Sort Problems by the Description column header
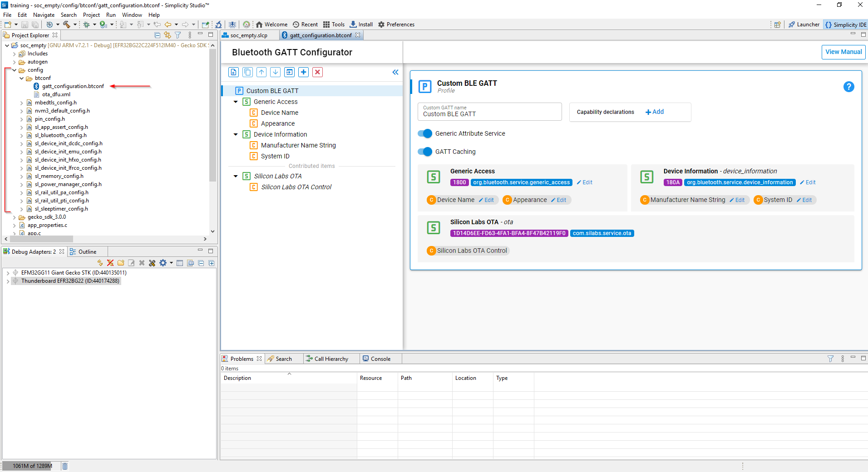 tap(289, 378)
